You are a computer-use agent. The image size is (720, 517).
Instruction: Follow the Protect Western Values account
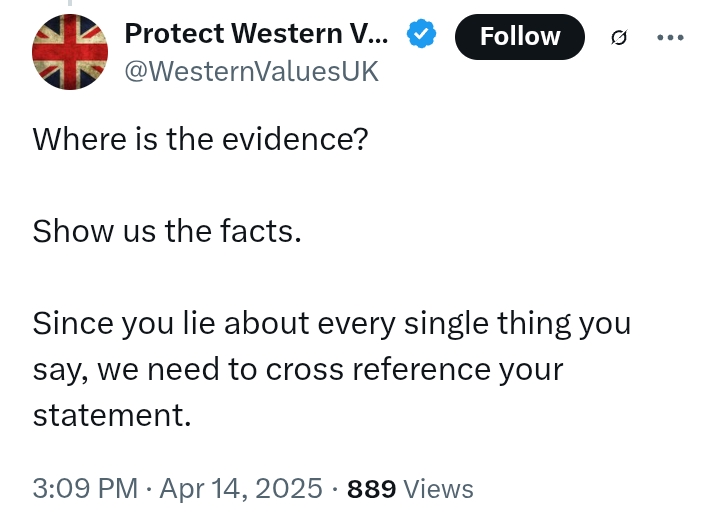(520, 37)
